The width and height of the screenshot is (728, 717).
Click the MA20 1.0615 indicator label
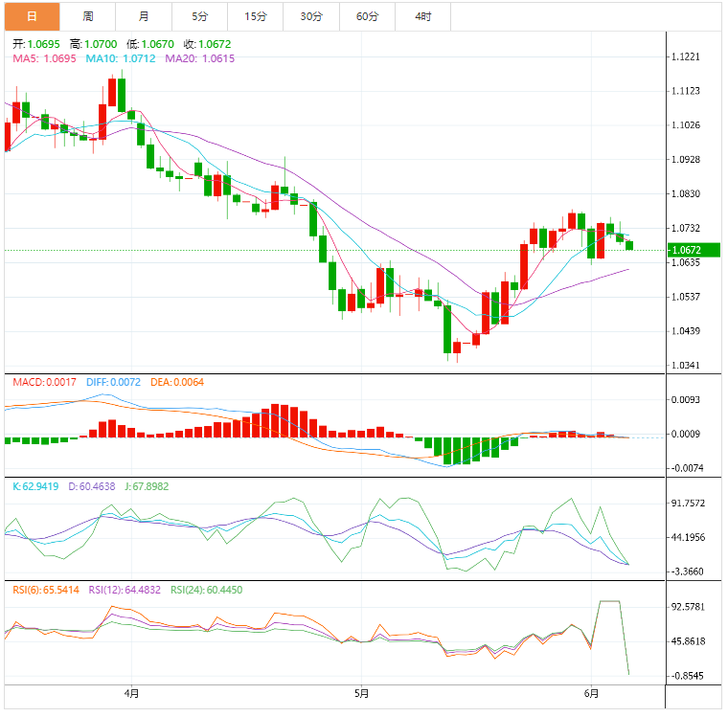click(x=200, y=58)
